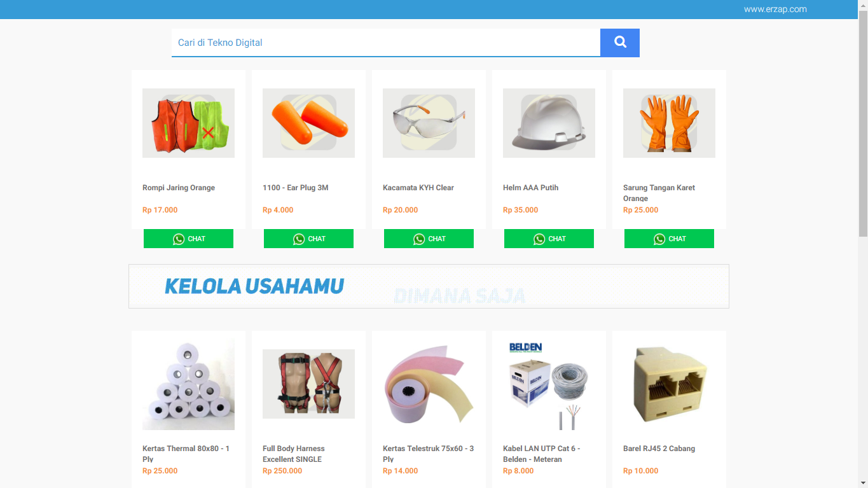The height and width of the screenshot is (488, 868).
Task: Open WhatsApp chat for Rompi Jaring Orange
Action: click(x=188, y=239)
